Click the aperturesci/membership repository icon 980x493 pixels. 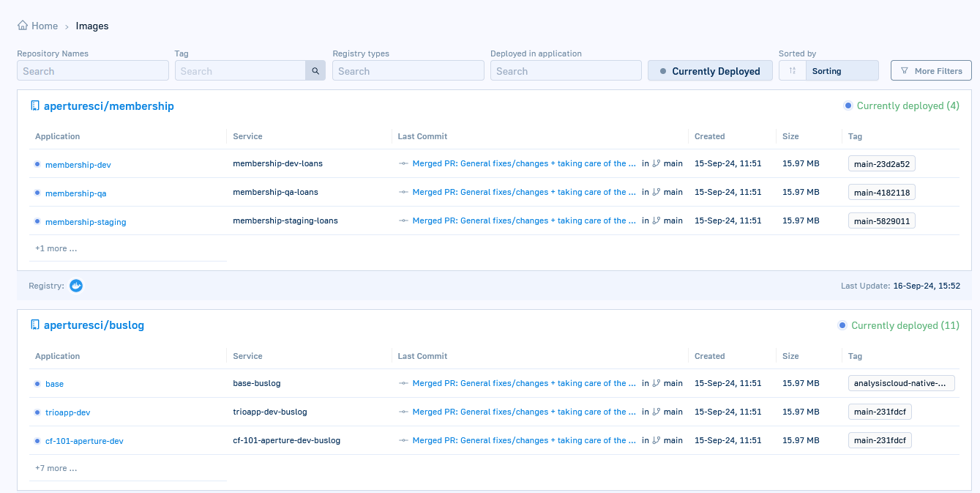[x=34, y=106]
